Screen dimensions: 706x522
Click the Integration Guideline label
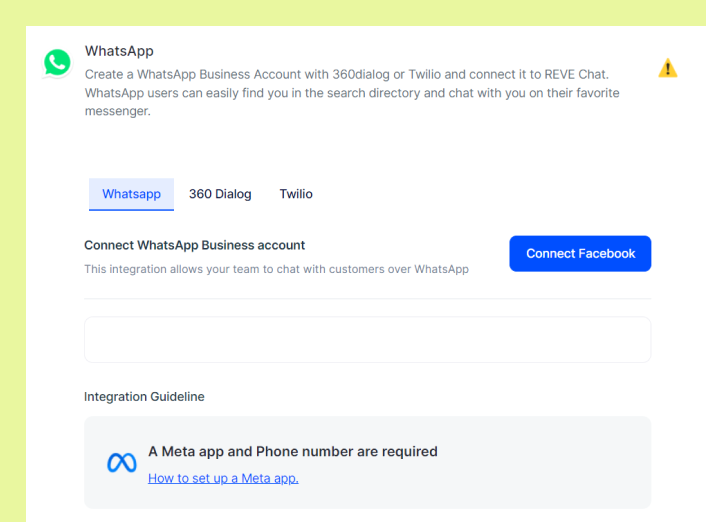coord(144,397)
